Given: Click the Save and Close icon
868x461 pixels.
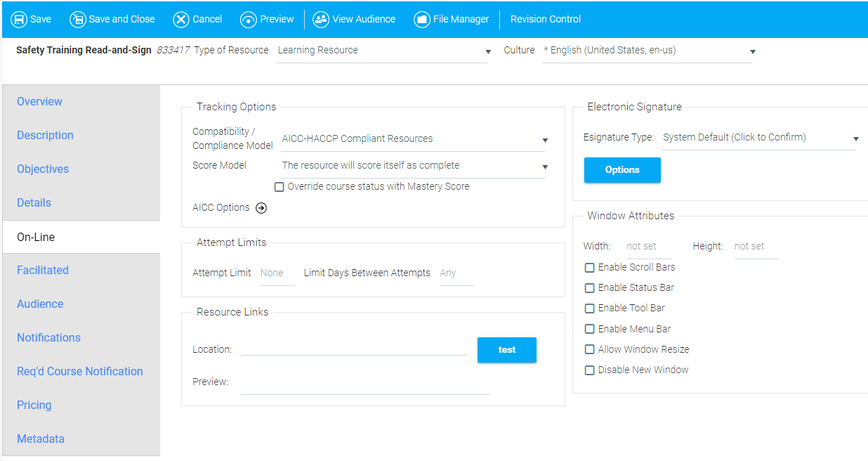Looking at the screenshot, I should pyautogui.click(x=77, y=20).
